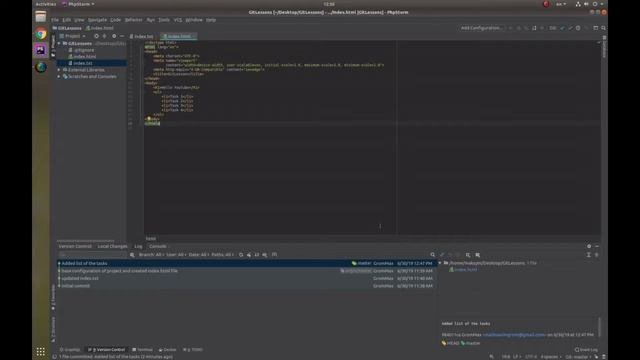Open Search Everywhere magnifier at top right
The image size is (640, 360).
click(x=603, y=28)
